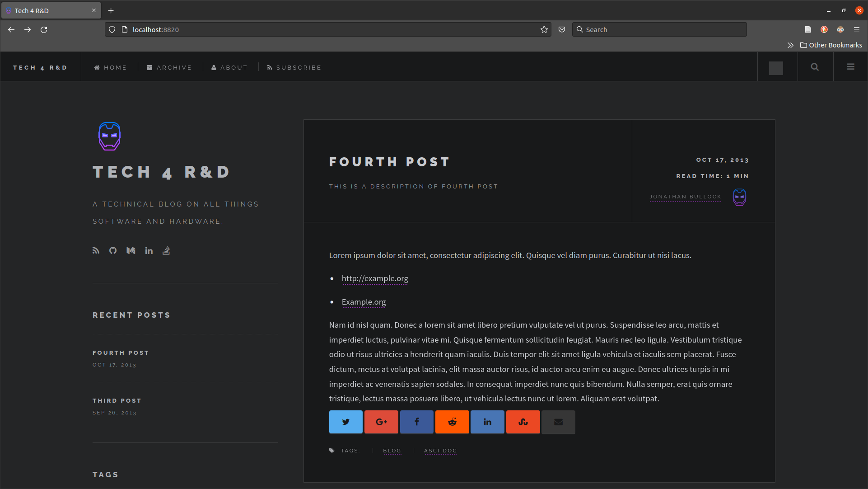Viewport: 868px width, 489px height.
Task: Click the square theme button in header
Action: (x=776, y=68)
